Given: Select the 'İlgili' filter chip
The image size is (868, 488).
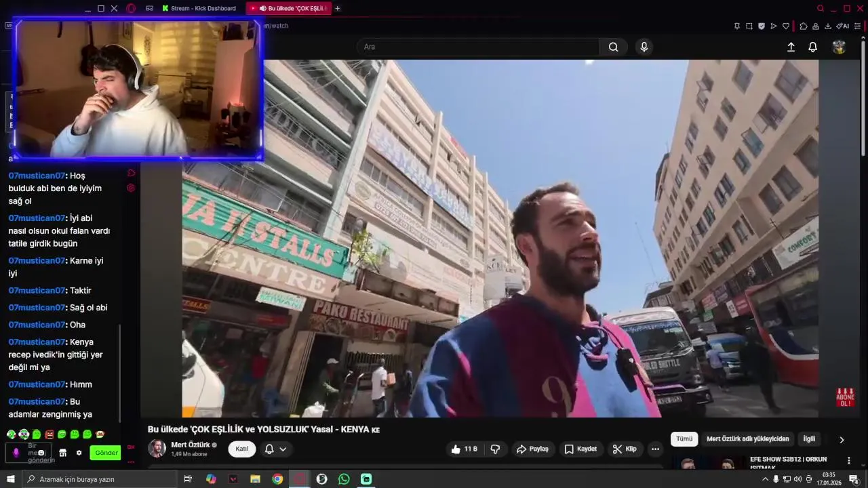Looking at the screenshot, I should coord(809,439).
